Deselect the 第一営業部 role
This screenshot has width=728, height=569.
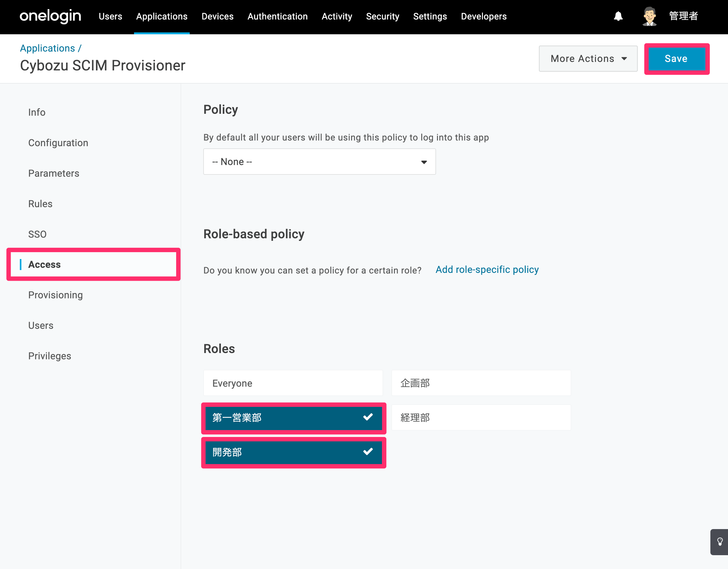(x=293, y=418)
